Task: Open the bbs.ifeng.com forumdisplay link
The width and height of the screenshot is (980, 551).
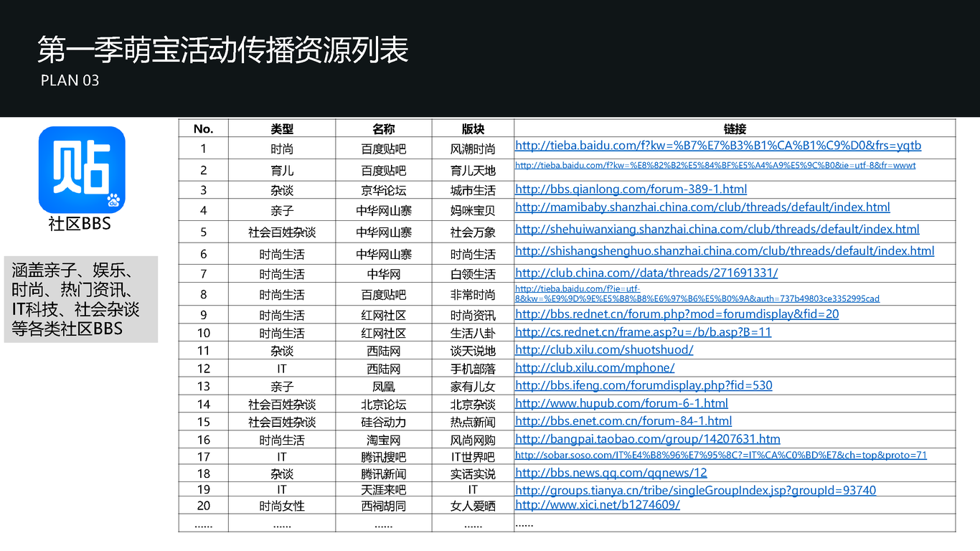Action: (x=644, y=385)
